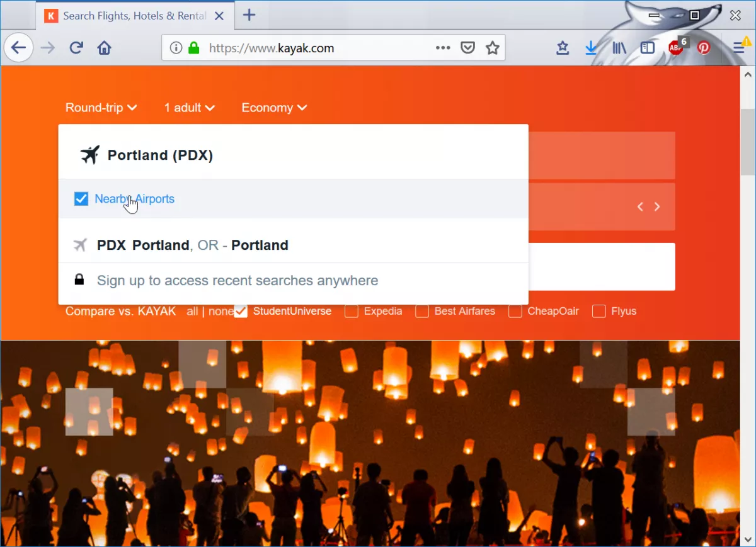This screenshot has height=547, width=756.
Task: Open the Downloads arrow
Action: point(591,48)
